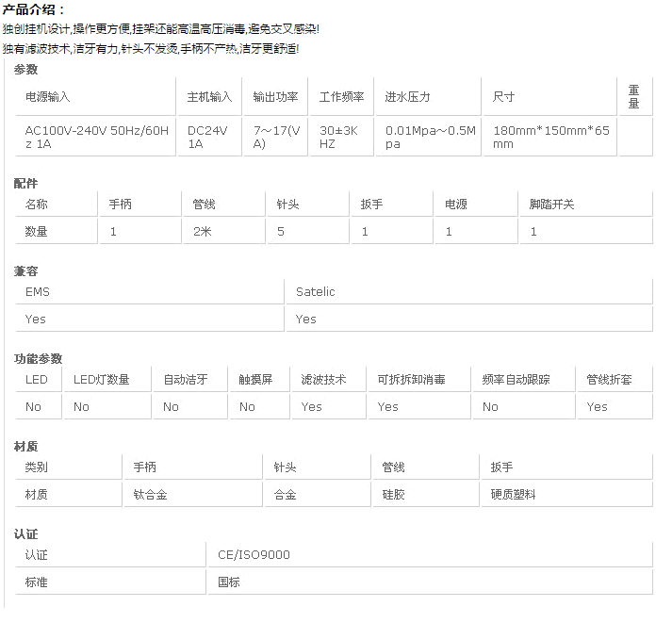The height and width of the screenshot is (623, 672).
Task: Click the 脚踏开关 header cell
Action: click(x=586, y=204)
